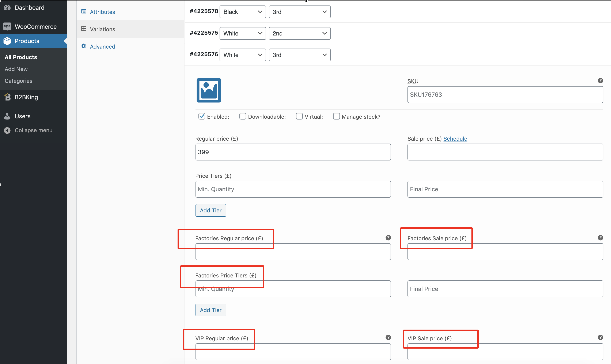Click Add Tier under Factories Price Tiers
Screen dimensions: 611x364
pyautogui.click(x=211, y=310)
